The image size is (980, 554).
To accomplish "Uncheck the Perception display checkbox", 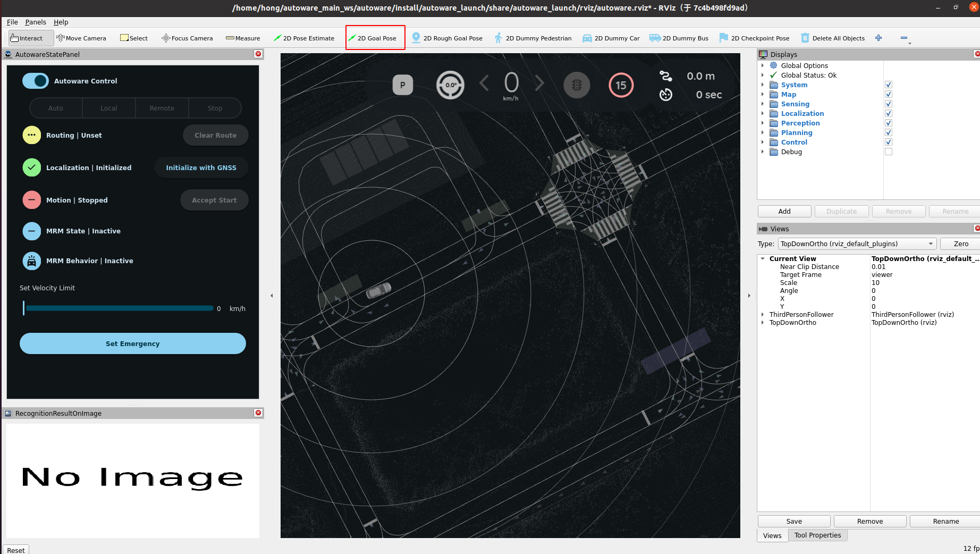I will click(889, 123).
